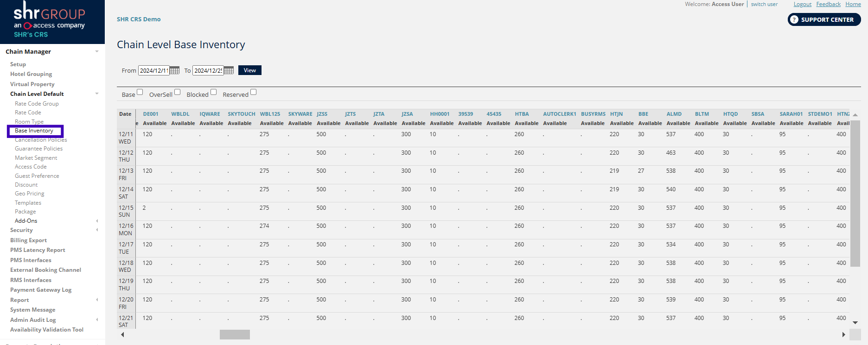Open the From date calendar picker
Screen dimensions: 868x345
coord(174,70)
